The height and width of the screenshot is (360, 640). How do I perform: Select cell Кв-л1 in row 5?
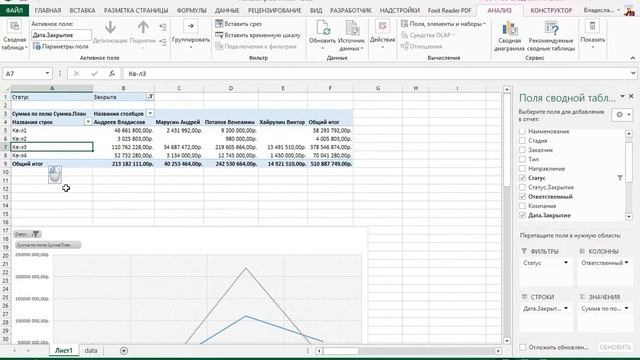click(x=52, y=131)
